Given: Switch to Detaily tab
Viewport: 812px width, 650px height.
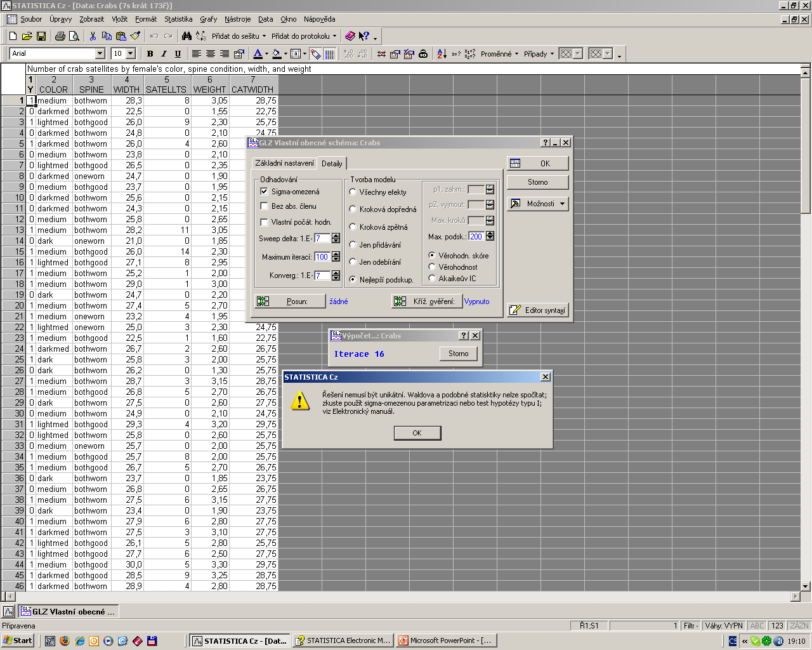Looking at the screenshot, I should point(332,163).
